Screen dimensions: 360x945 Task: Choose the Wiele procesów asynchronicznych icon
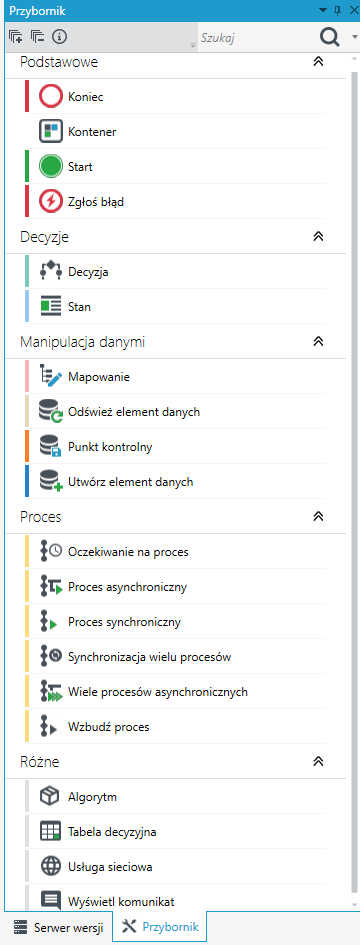click(x=51, y=691)
